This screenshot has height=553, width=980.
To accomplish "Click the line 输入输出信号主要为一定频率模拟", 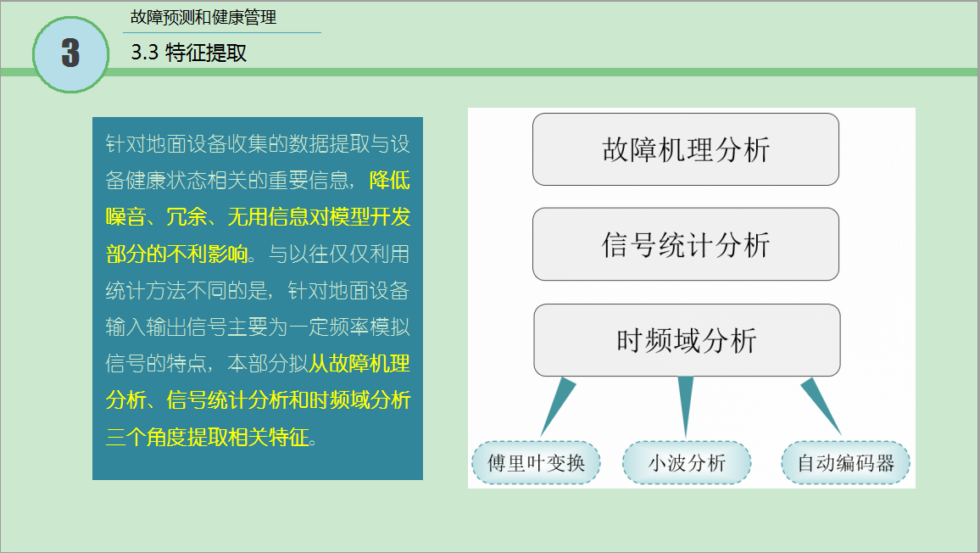I will (258, 327).
